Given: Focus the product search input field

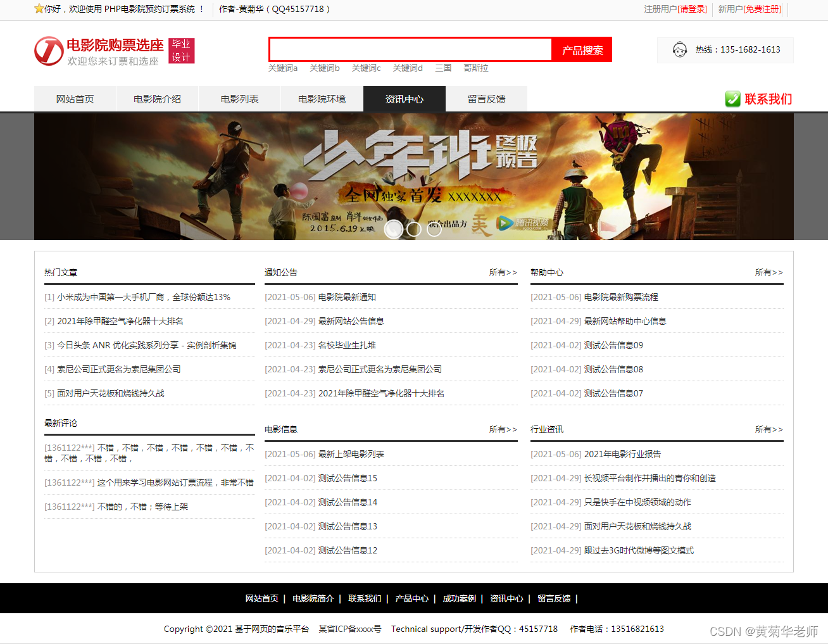Looking at the screenshot, I should 411,49.
